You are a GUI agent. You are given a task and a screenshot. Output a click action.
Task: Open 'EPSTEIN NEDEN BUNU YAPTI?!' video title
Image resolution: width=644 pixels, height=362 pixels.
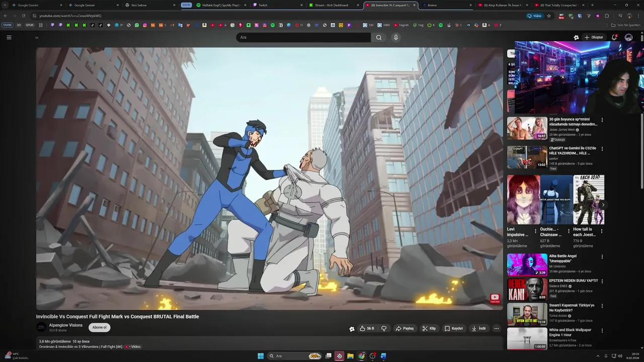[574, 281]
